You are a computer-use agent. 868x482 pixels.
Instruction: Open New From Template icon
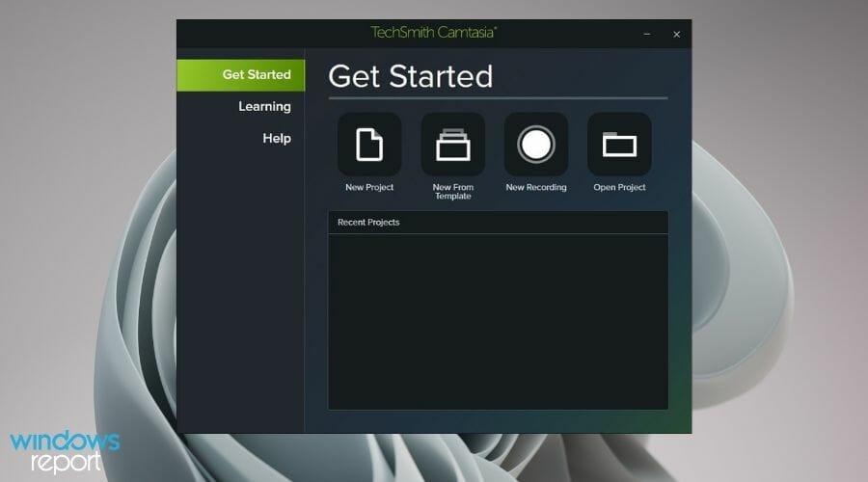[453, 145]
